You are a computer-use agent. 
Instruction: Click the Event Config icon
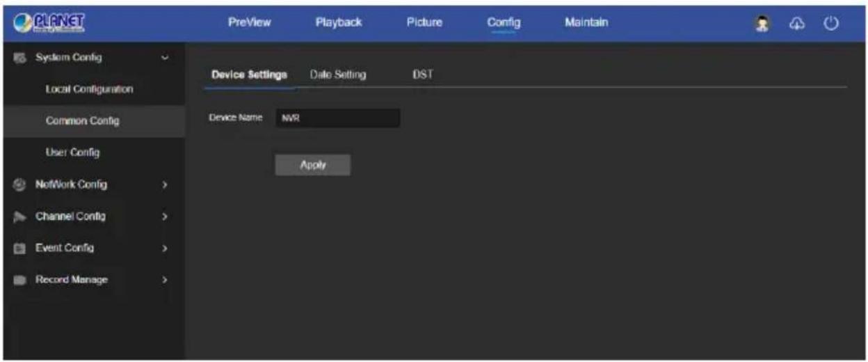click(19, 249)
